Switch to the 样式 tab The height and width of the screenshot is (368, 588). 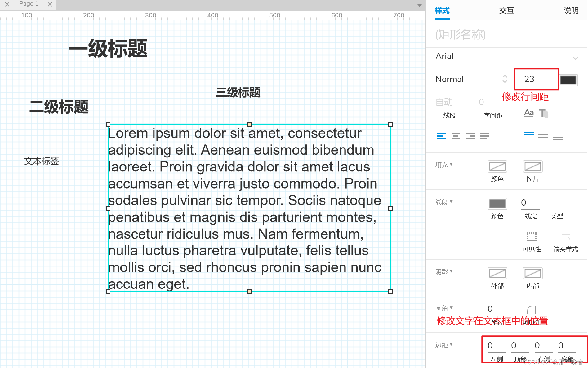(x=442, y=11)
